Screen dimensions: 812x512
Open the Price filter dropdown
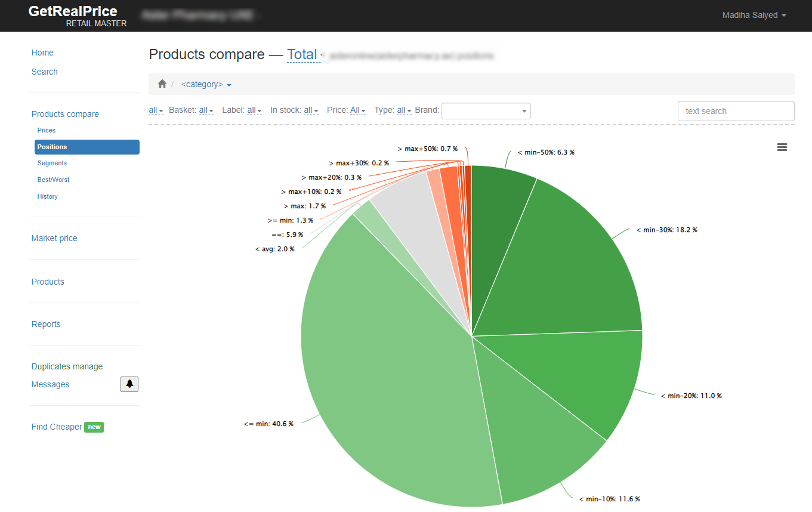point(357,110)
